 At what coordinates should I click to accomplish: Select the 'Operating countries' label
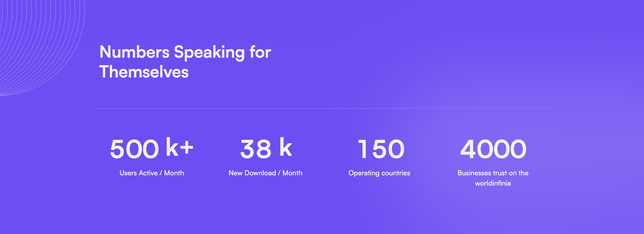379,173
